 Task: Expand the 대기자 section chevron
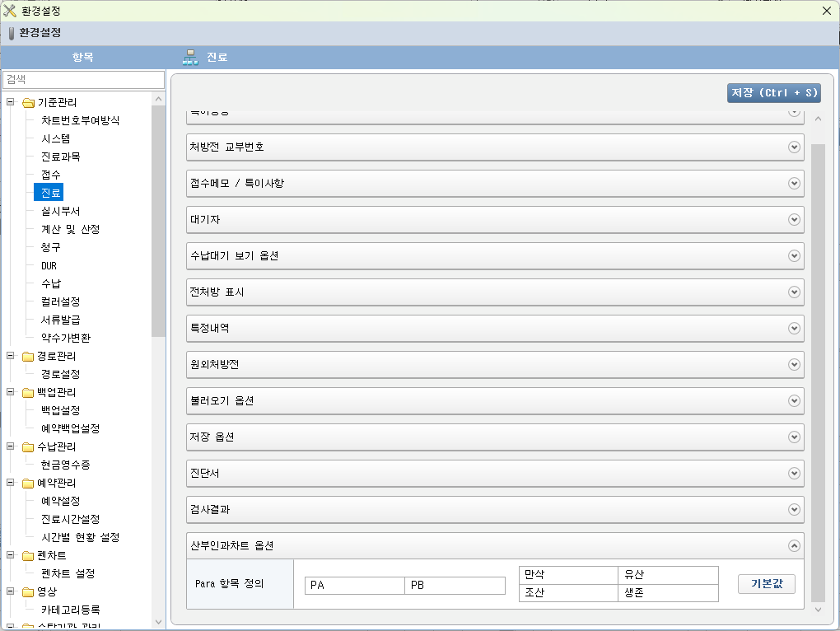tap(794, 220)
